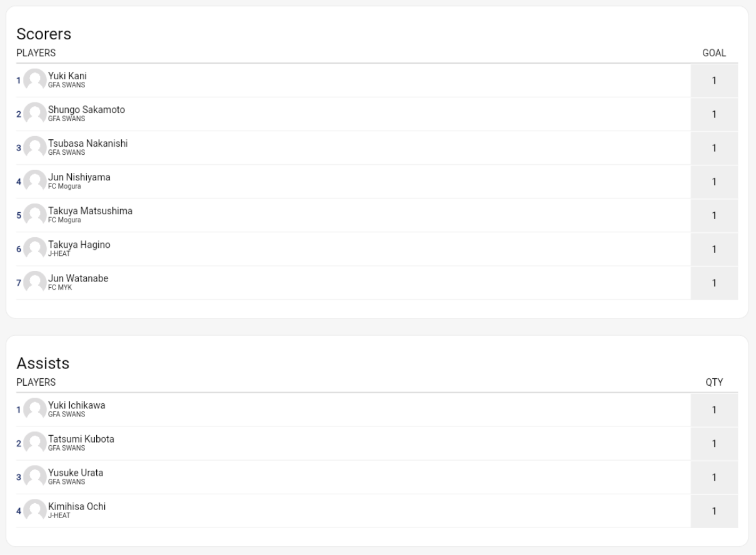The height and width of the screenshot is (555, 756).
Task: Click Kimihisa Ochi's profile avatar
Action: point(35,511)
